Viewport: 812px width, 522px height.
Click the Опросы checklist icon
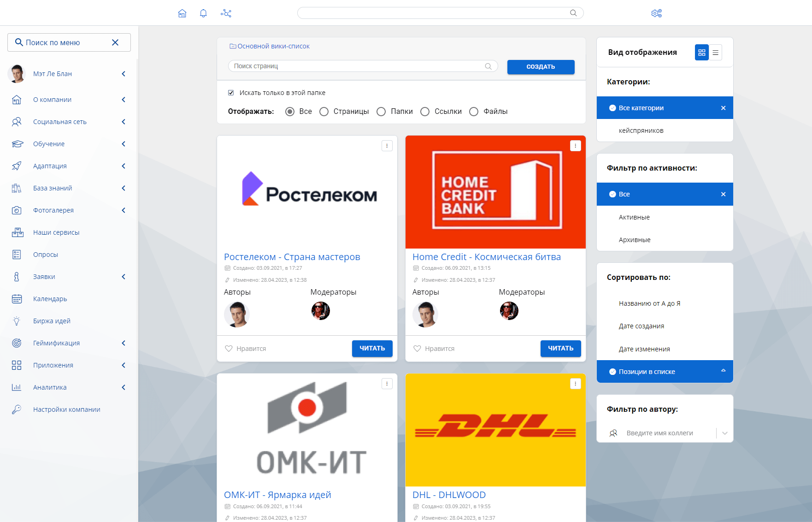click(17, 255)
